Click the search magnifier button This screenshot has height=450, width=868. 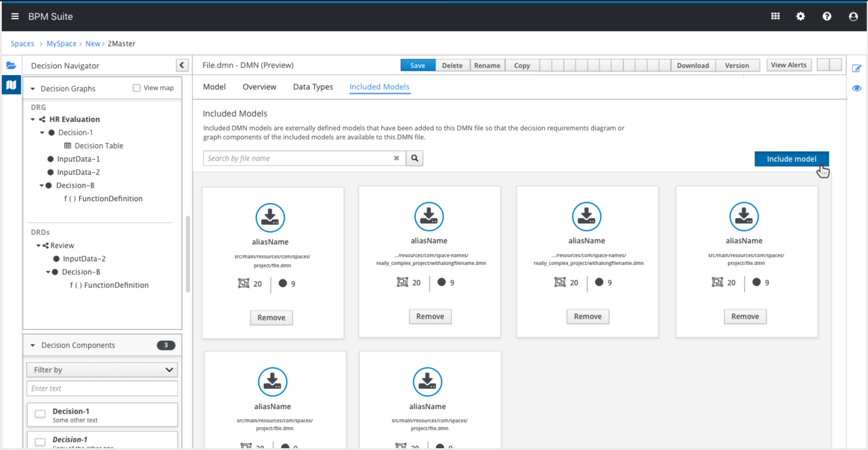coord(414,158)
